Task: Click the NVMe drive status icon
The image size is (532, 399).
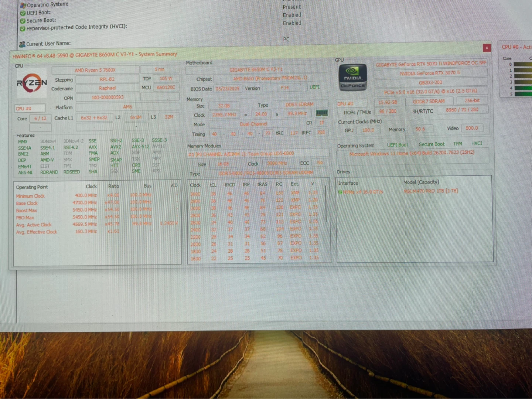Action: click(340, 192)
